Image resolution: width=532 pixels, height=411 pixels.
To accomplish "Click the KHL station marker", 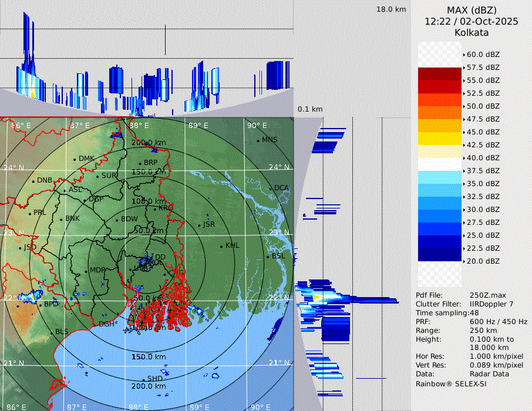I will (221, 246).
